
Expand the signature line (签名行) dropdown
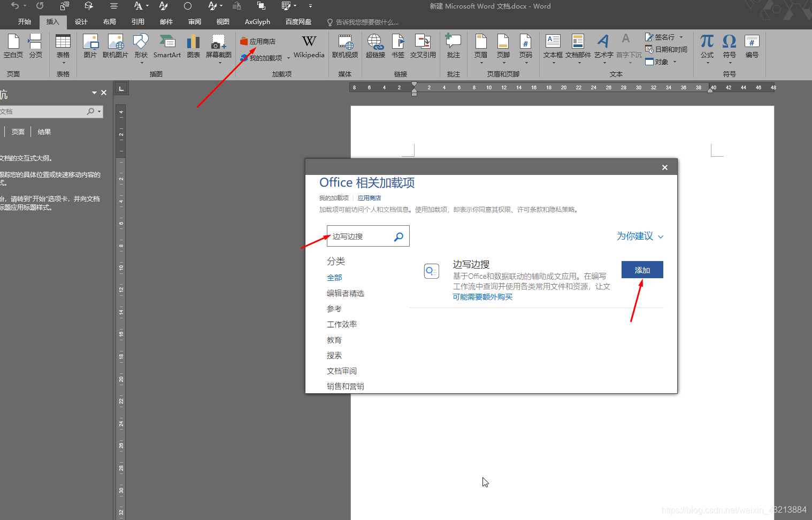pyautogui.click(x=681, y=37)
